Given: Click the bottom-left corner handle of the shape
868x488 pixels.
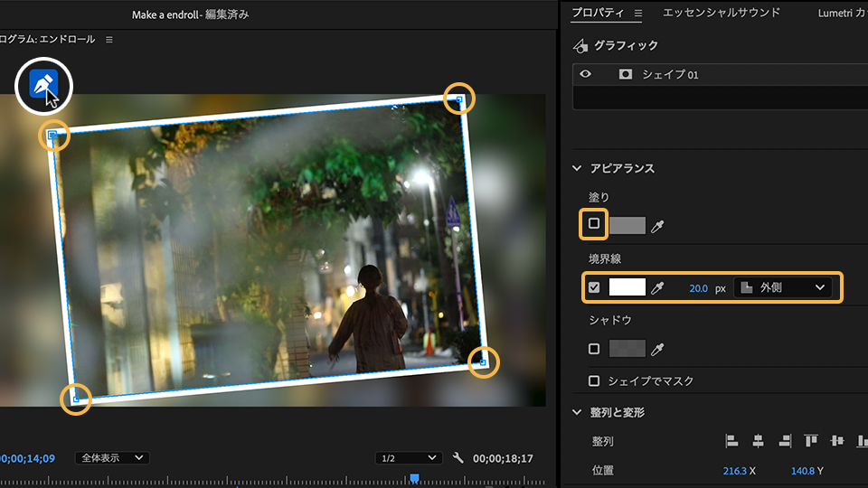Looking at the screenshot, I should 76,399.
